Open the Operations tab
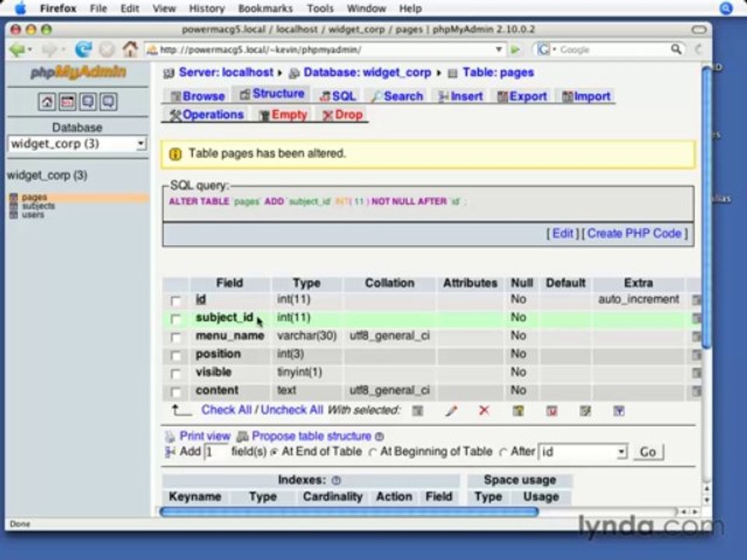Viewport: 747px width, 560px height. point(207,115)
